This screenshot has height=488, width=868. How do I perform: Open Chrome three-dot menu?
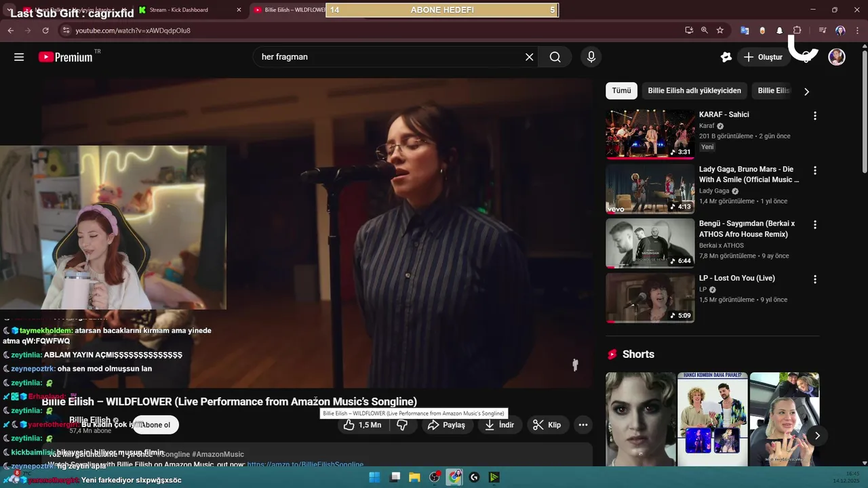click(x=858, y=30)
